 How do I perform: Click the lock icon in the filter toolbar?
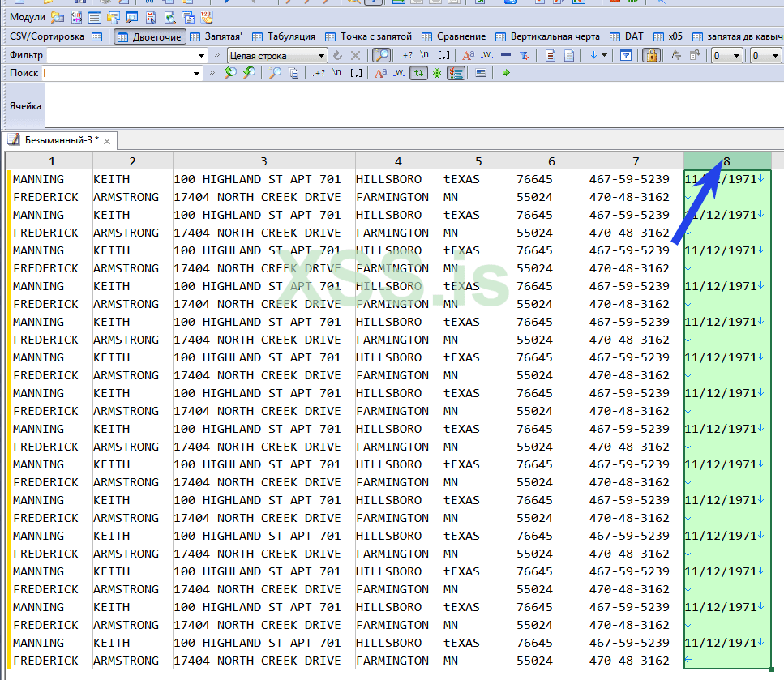(650, 56)
